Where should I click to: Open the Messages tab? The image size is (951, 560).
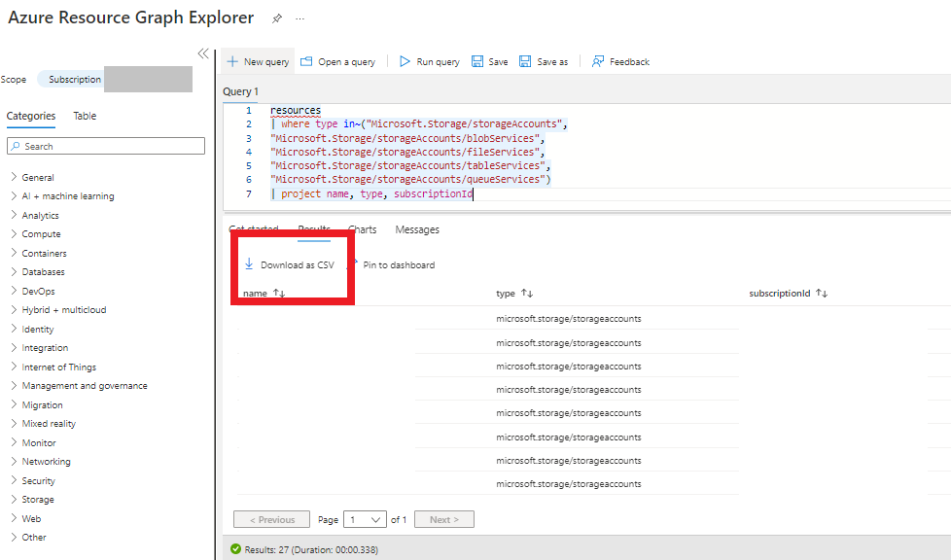point(417,230)
